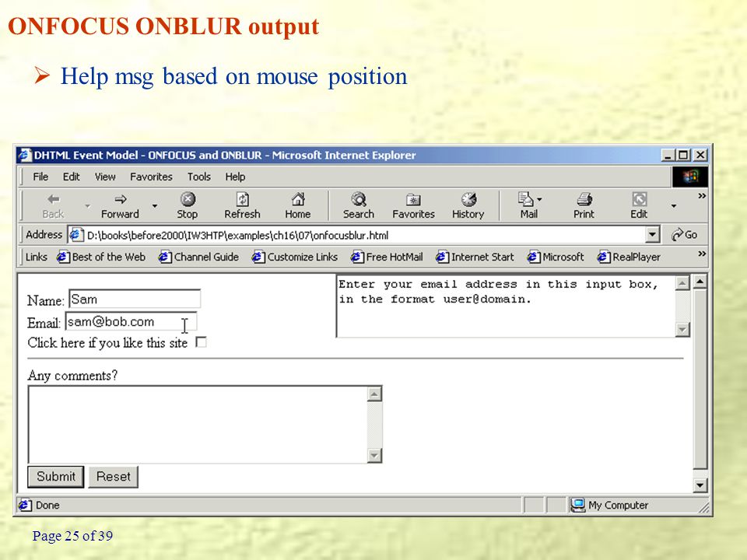Click the comments box scroll down arrow

[x=374, y=456]
